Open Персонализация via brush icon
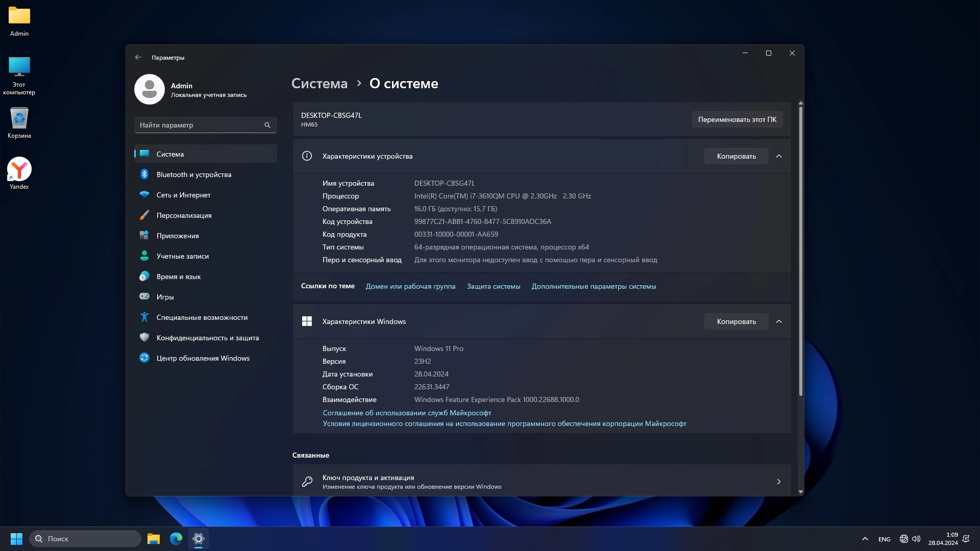 click(144, 215)
